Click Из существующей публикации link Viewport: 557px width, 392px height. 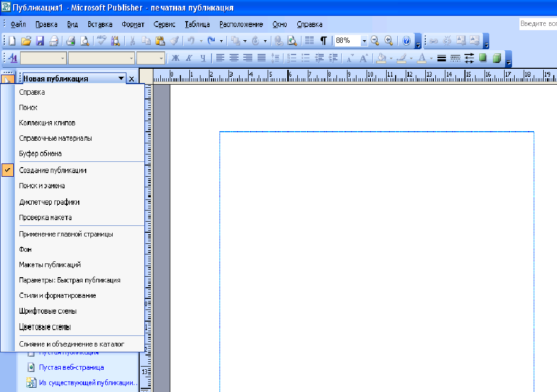[x=87, y=383]
